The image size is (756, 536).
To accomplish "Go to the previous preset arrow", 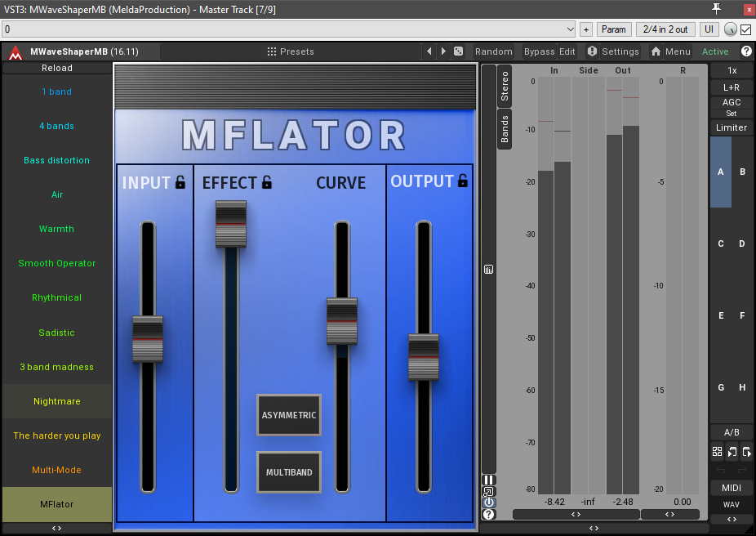I will pos(429,51).
